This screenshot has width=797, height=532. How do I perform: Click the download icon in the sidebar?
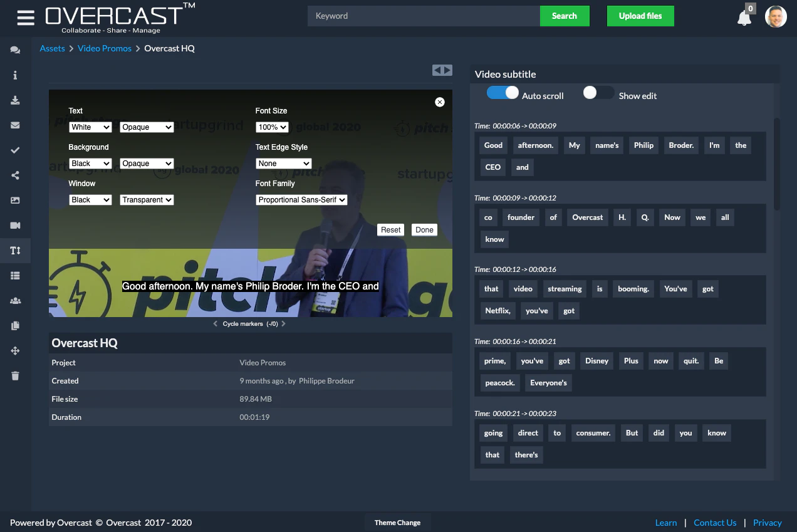coord(15,100)
